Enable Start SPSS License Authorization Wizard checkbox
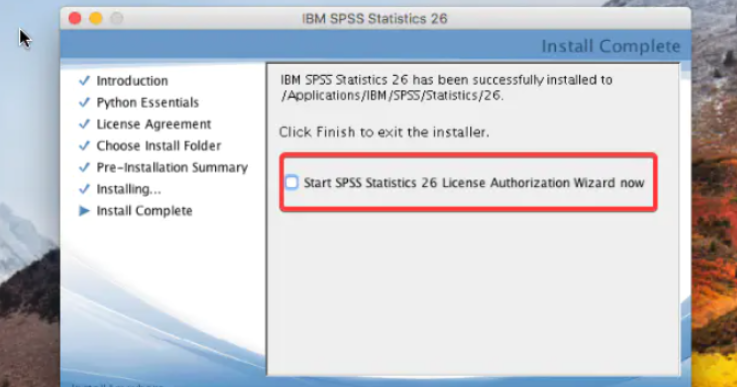This screenshot has height=387, width=737. click(x=291, y=182)
